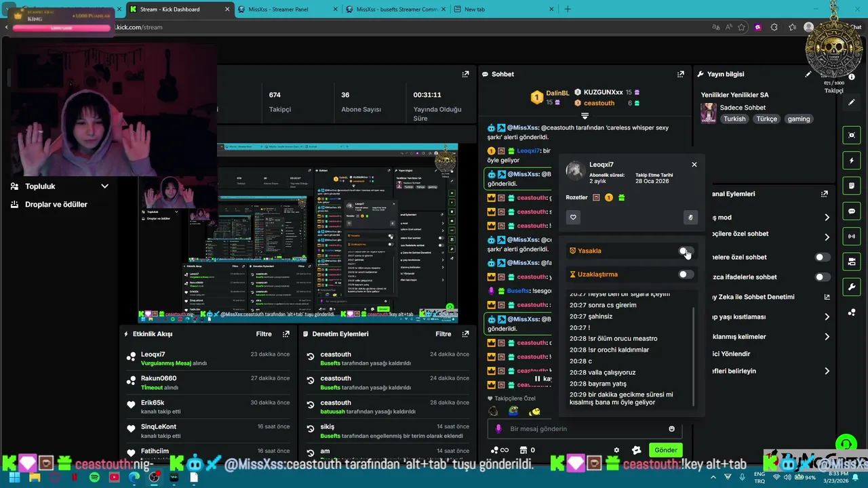Select the gaming tag

pos(799,119)
